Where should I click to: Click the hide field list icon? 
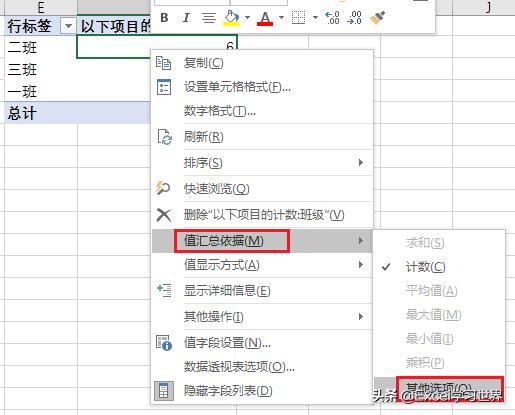tap(164, 391)
